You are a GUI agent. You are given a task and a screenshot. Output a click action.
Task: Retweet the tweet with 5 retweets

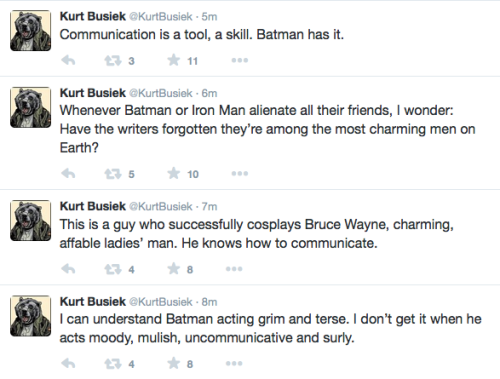[113, 174]
